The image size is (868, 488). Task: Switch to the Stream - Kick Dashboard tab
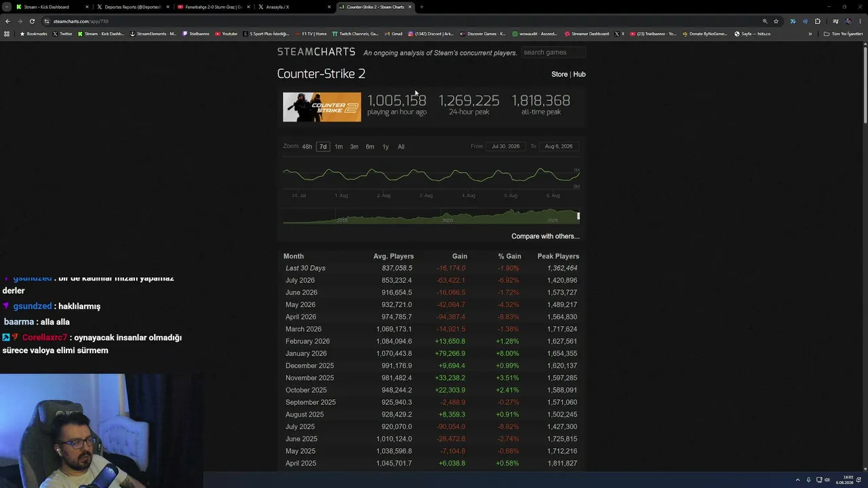coord(53,7)
